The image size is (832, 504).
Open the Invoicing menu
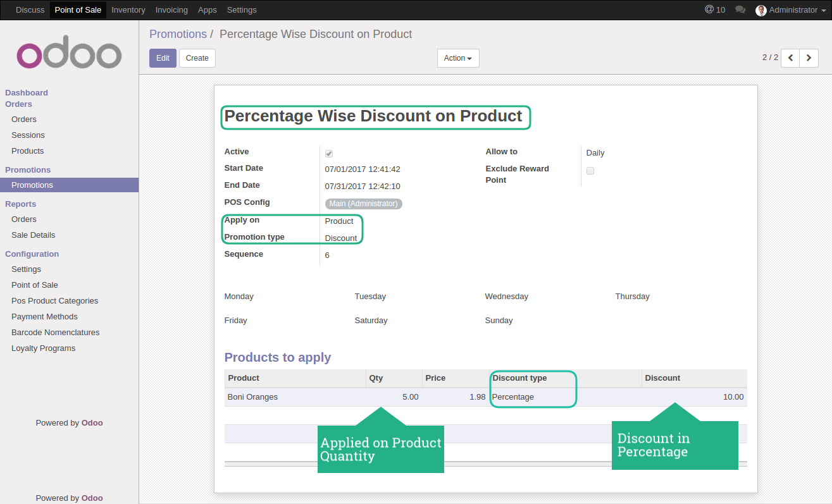tap(171, 10)
